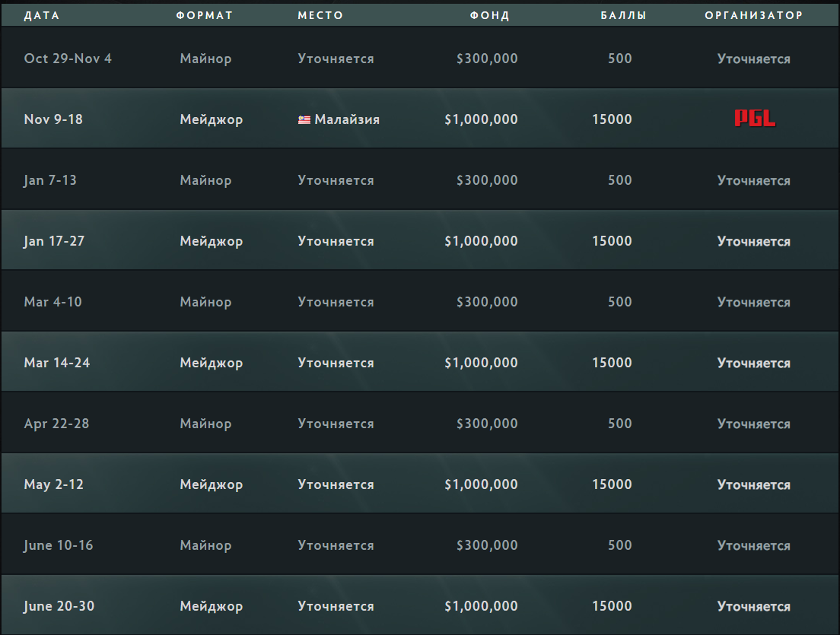The width and height of the screenshot is (840, 635).
Task: Open the Oct 29-Nov 4 minor row
Action: (x=420, y=58)
